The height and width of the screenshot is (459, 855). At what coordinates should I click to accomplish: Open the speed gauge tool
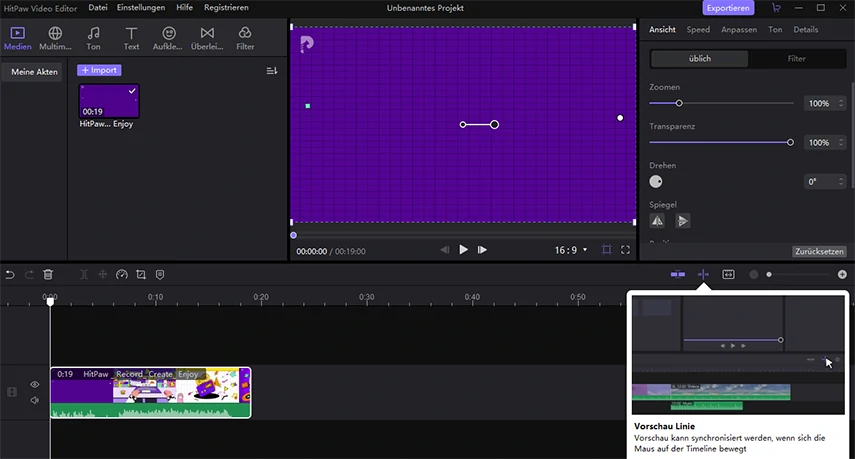point(122,275)
